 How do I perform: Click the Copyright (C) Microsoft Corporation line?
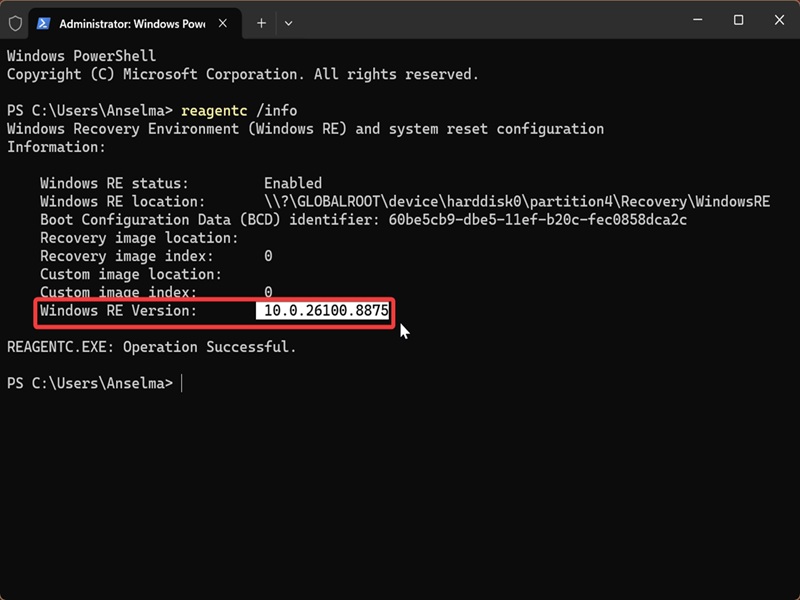tap(243, 74)
